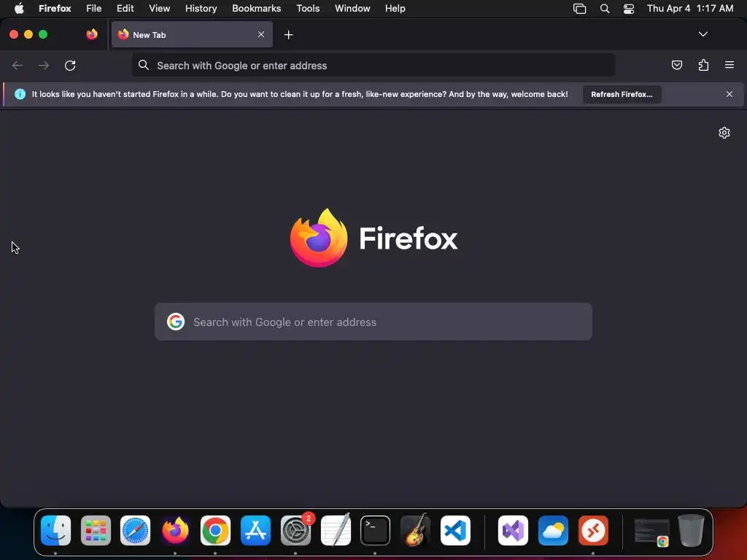This screenshot has width=747, height=560.
Task: Close the New Tab tab
Action: pos(261,34)
